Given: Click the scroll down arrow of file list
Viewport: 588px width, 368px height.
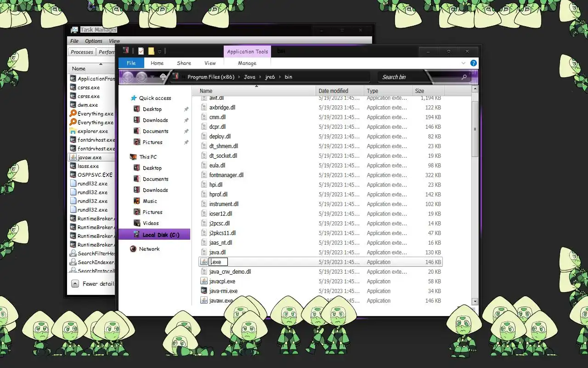Looking at the screenshot, I should pyautogui.click(x=475, y=301).
